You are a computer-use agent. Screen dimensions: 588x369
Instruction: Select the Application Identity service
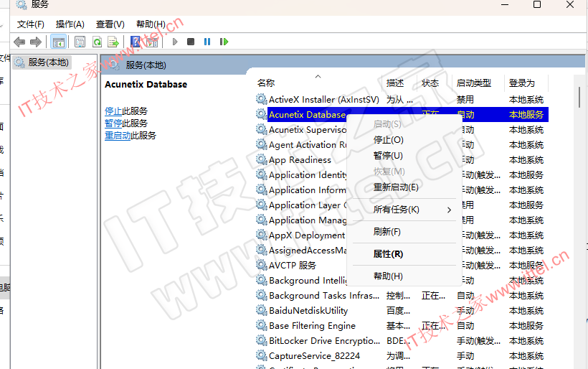point(308,175)
